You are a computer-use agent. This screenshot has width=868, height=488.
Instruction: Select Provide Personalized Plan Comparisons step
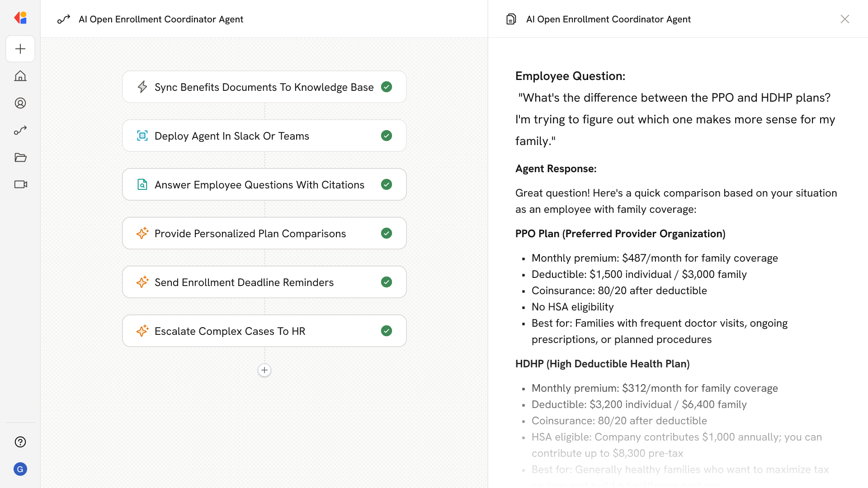(250, 234)
